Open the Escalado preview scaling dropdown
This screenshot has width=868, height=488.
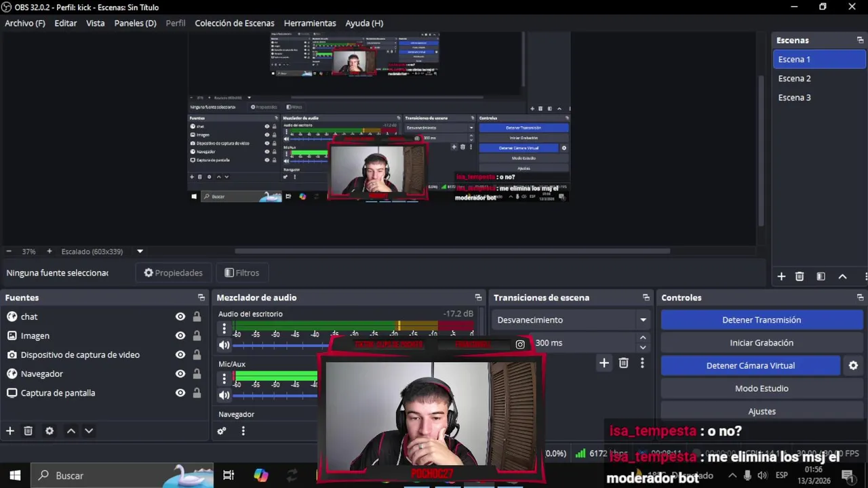tap(140, 251)
